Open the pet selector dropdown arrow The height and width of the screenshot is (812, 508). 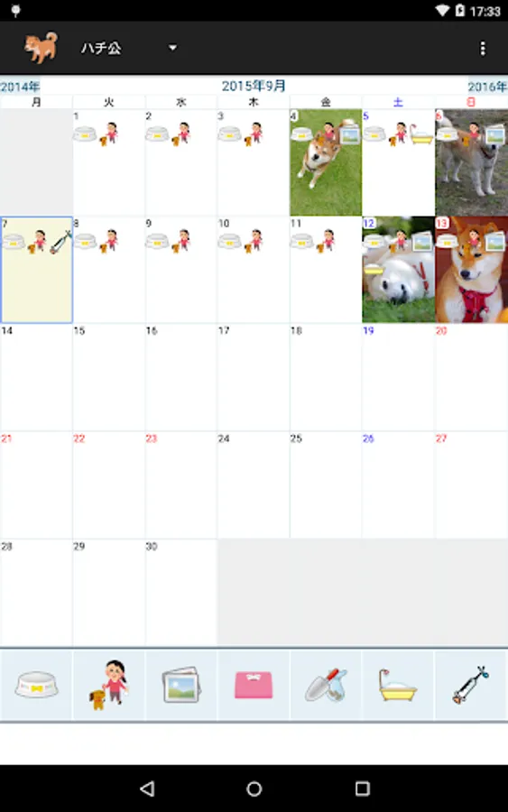point(172,48)
